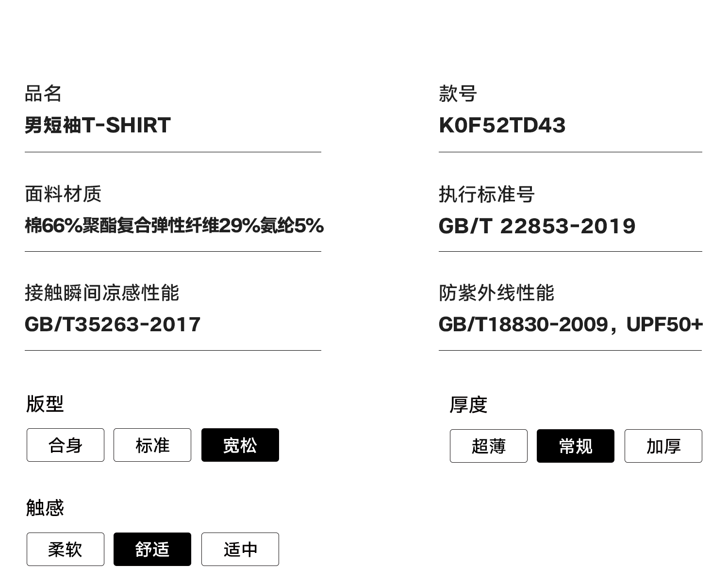This screenshot has width=728, height=582.
Task: Select the highlighted 宽松 fit option
Action: pyautogui.click(x=240, y=445)
